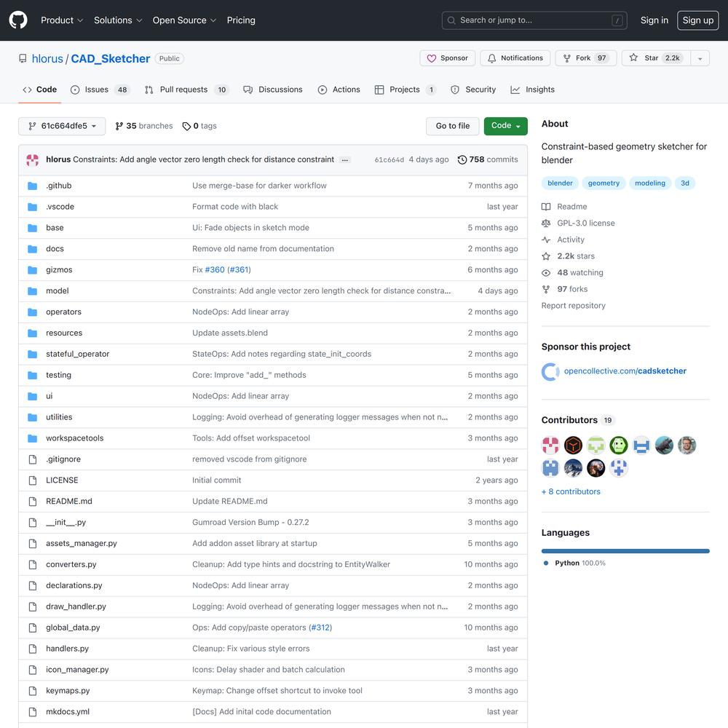The image size is (728, 728).
Task: Click the file icon beside converters.py
Action: pos(33,565)
